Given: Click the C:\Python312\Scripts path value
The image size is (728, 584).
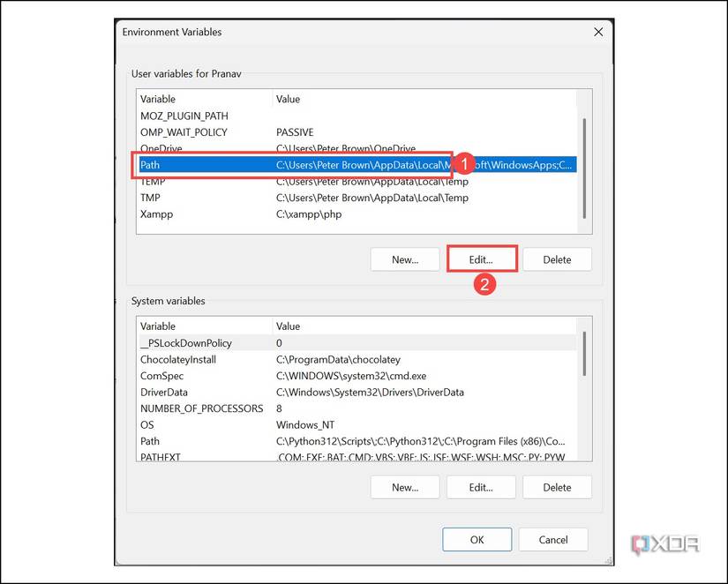Looking at the screenshot, I should 420,441.
